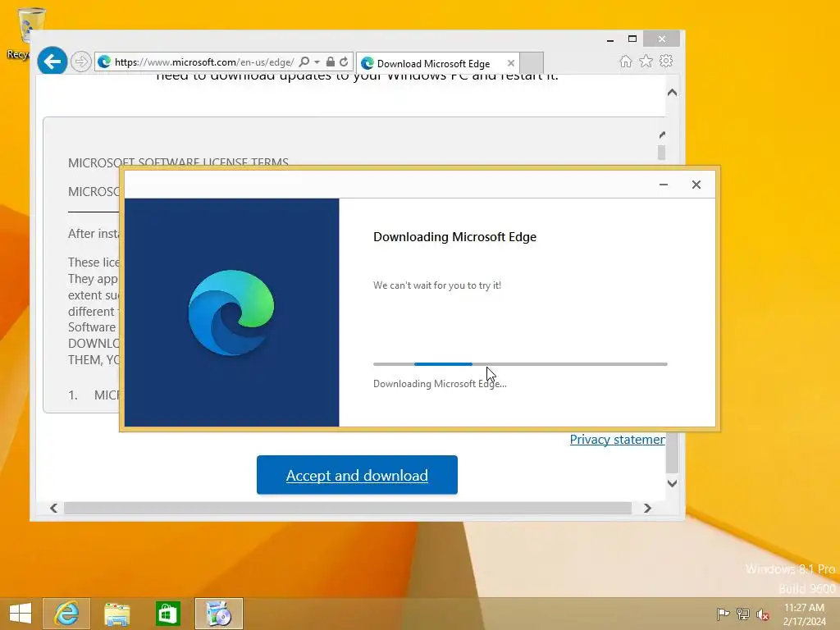Viewport: 840px width, 630px height.
Task: Click the muted volume icon in tray
Action: pos(763,614)
